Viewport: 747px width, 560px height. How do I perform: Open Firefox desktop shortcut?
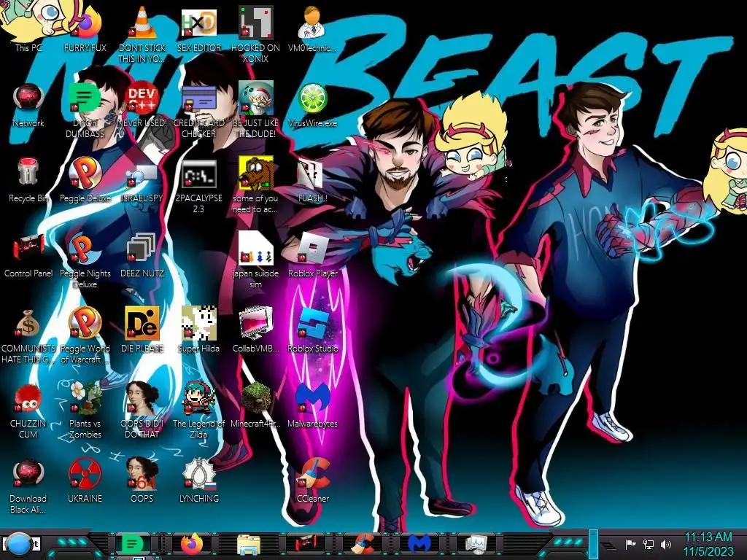coord(85,29)
